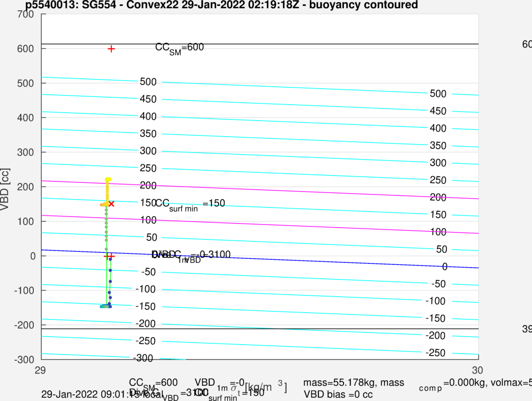Click left-side contour label 250
Viewport: 532px width, 401px height.
coord(148,168)
